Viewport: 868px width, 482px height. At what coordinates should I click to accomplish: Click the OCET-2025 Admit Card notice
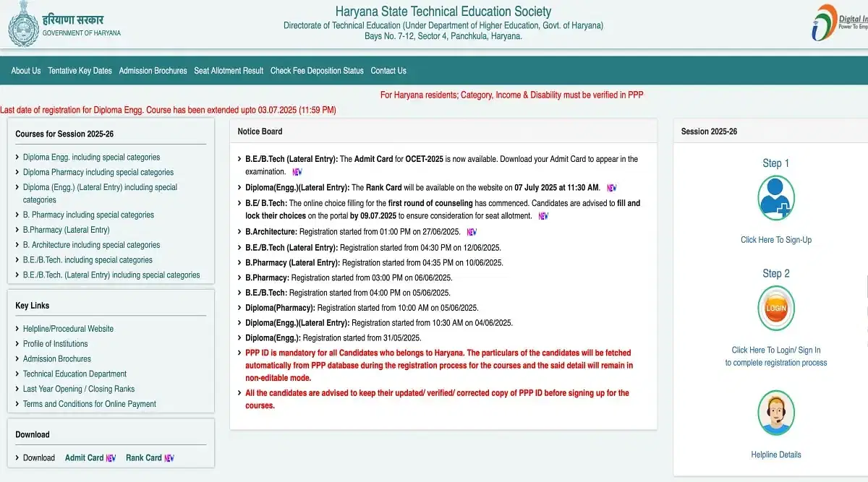click(x=441, y=165)
